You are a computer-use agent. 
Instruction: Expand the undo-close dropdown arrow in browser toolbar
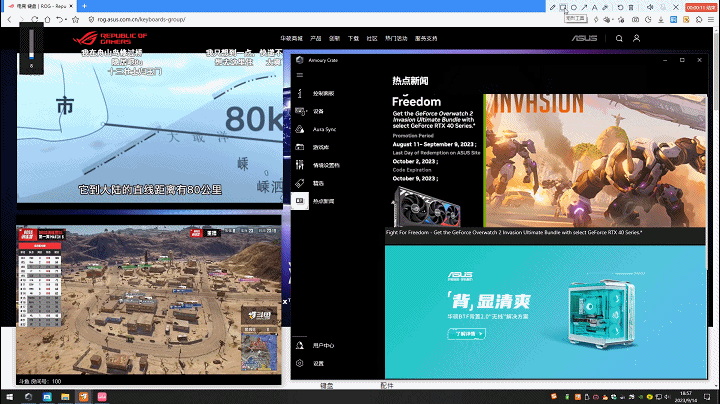pos(66,20)
